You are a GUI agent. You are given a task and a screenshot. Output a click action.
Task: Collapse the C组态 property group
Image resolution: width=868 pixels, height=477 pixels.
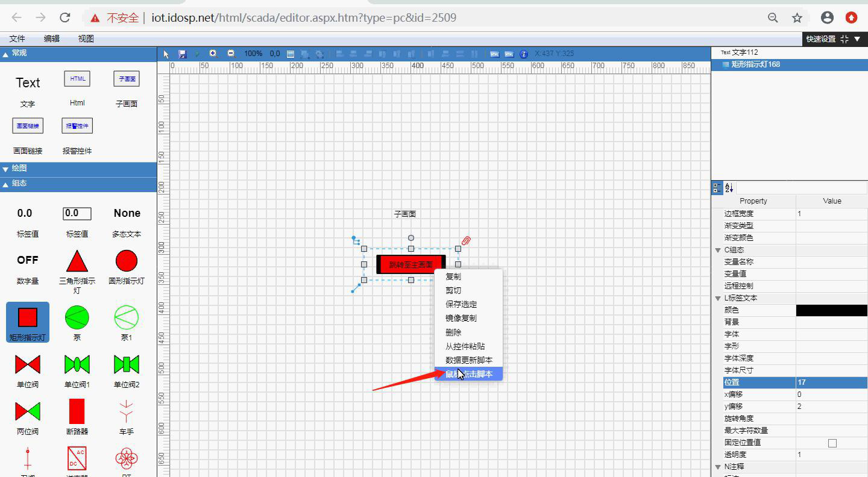[718, 250]
